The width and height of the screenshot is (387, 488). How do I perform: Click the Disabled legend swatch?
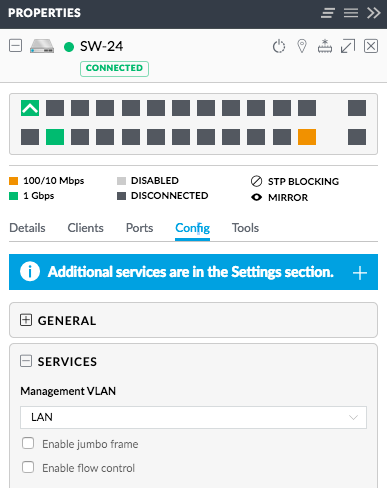(122, 181)
